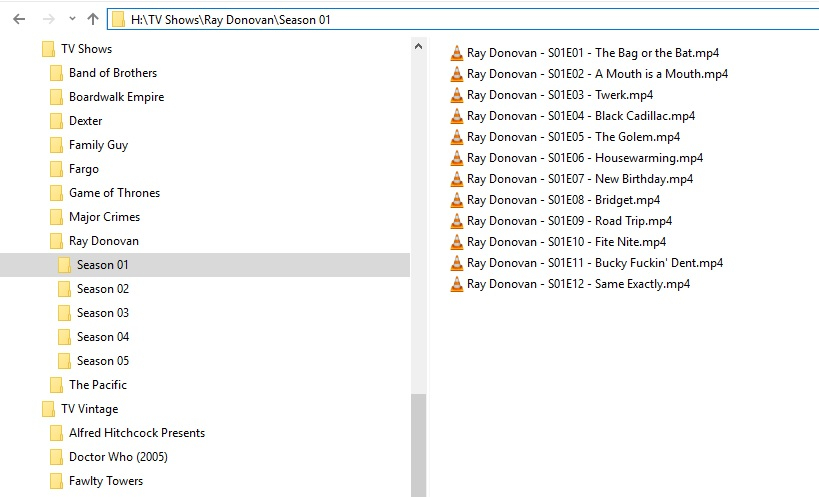Click the Forward navigation arrow

[49, 19]
